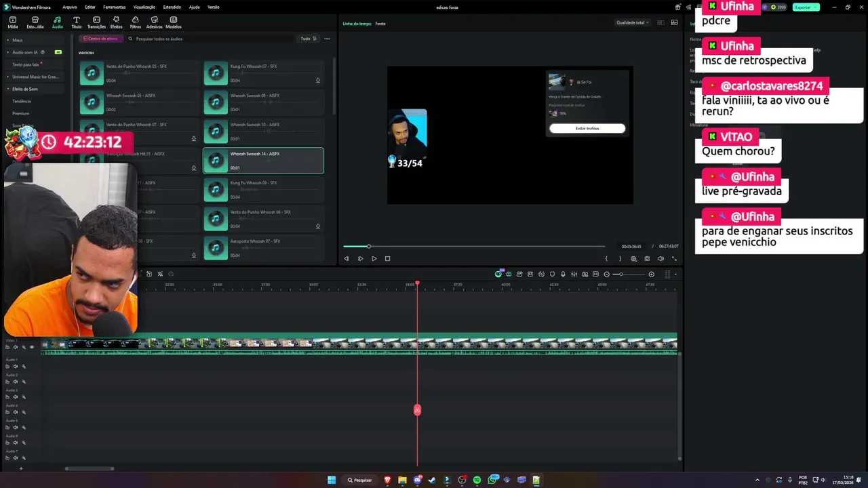The width and height of the screenshot is (868, 488).
Task: Mute the Áudio 2 track
Action: [x=15, y=382]
